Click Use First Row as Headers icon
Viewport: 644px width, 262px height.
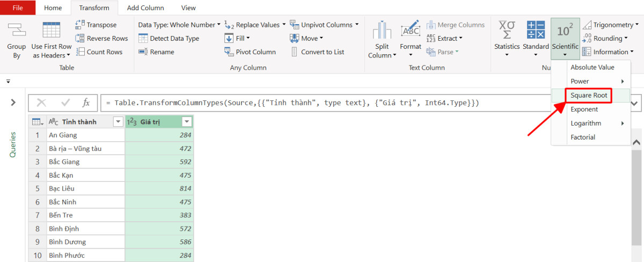[52, 30]
